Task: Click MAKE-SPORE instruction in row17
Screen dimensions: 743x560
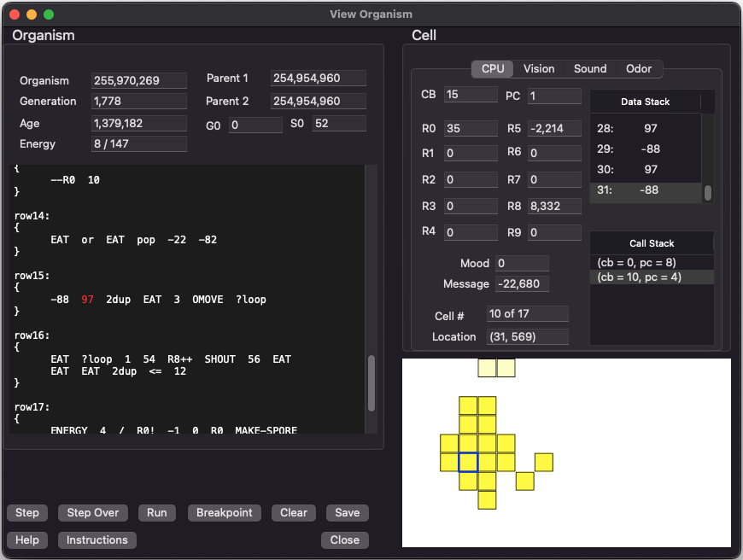Action: [266, 430]
